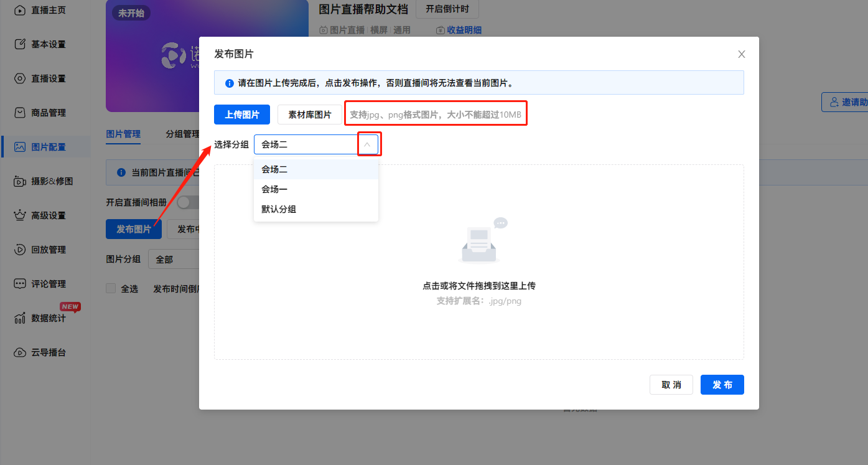Click the 开启倒计时 button
868x465 pixels.
pyautogui.click(x=447, y=9)
